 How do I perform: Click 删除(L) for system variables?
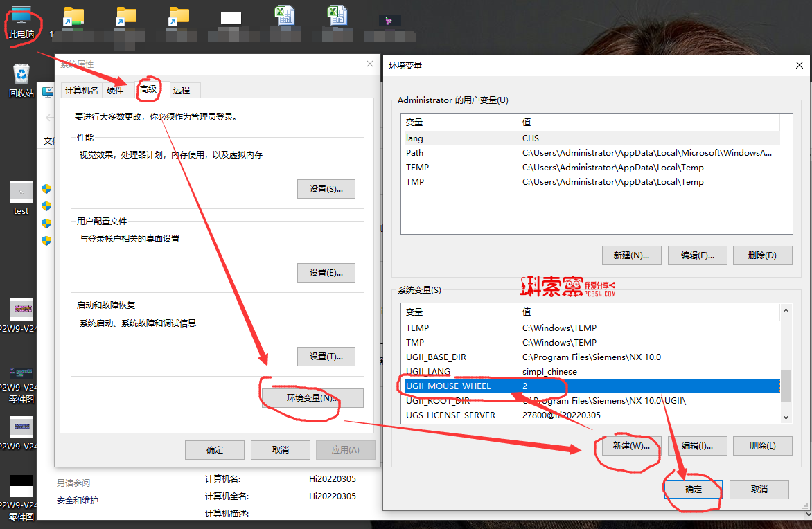click(761, 446)
